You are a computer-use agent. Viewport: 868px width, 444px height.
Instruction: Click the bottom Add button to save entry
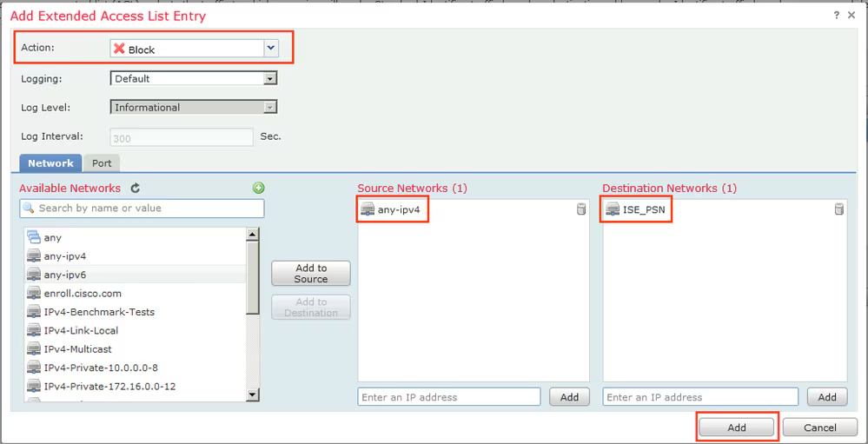[737, 427]
